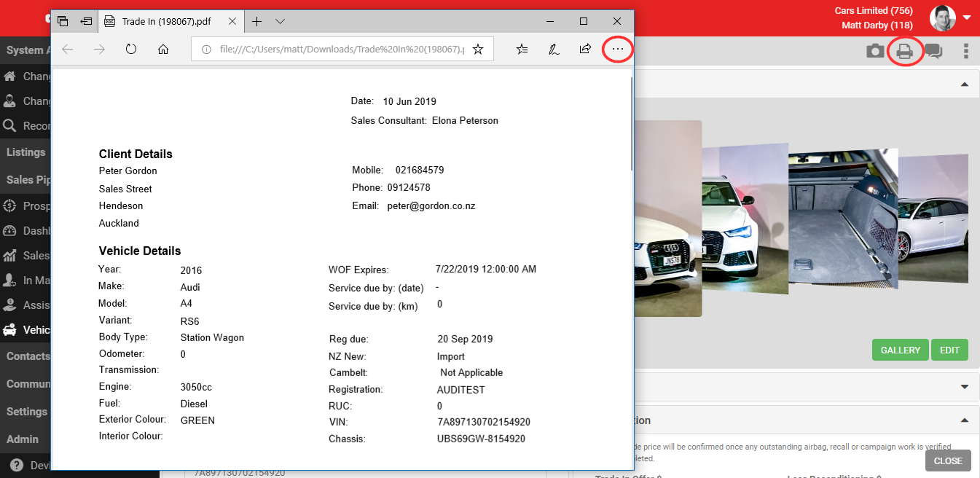This screenshot has width=980, height=478.
Task: Expand the user account dropdown arrow
Action: pyautogui.click(x=967, y=17)
